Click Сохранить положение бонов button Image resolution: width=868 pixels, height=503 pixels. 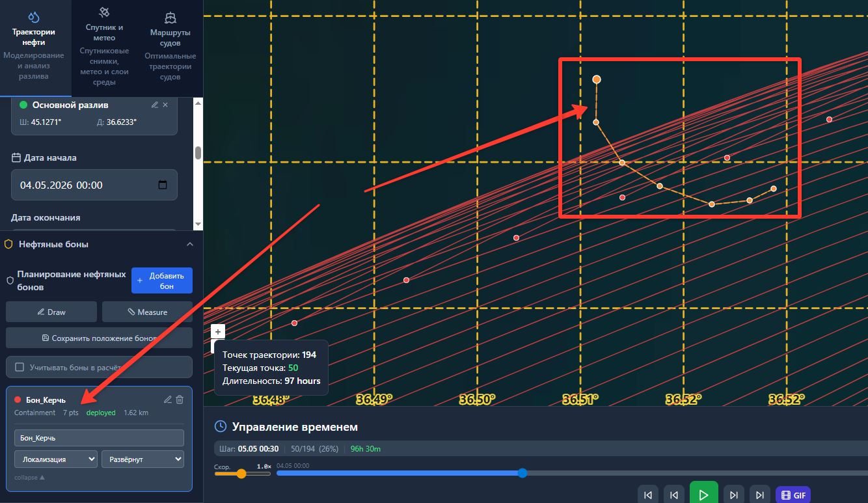click(x=99, y=338)
